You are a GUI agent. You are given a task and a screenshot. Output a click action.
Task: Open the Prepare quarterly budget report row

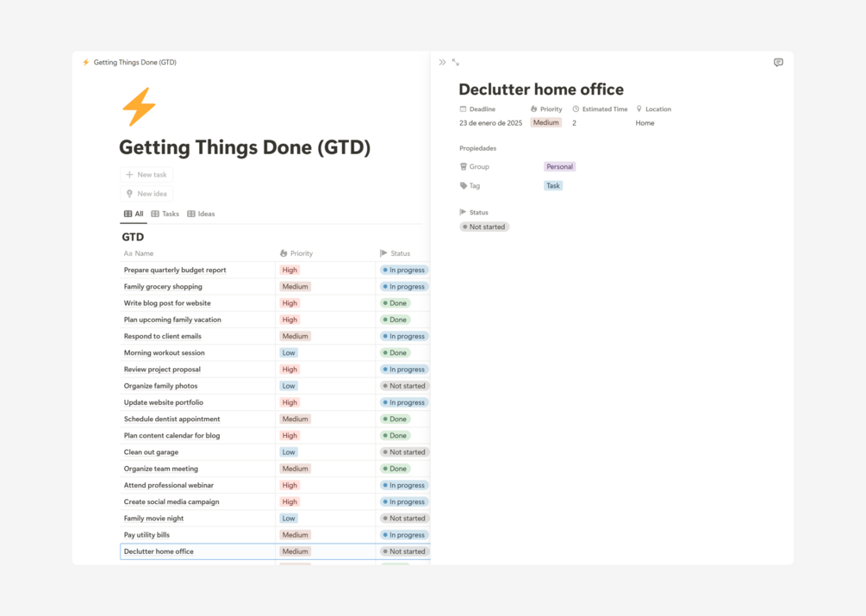pos(175,270)
